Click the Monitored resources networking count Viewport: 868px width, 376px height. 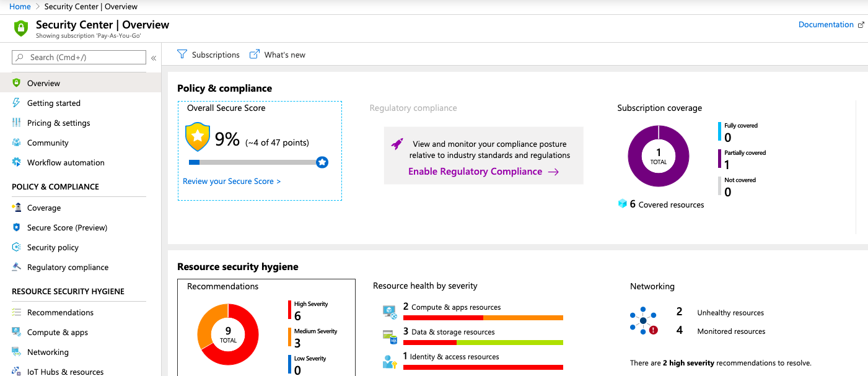[680, 330]
